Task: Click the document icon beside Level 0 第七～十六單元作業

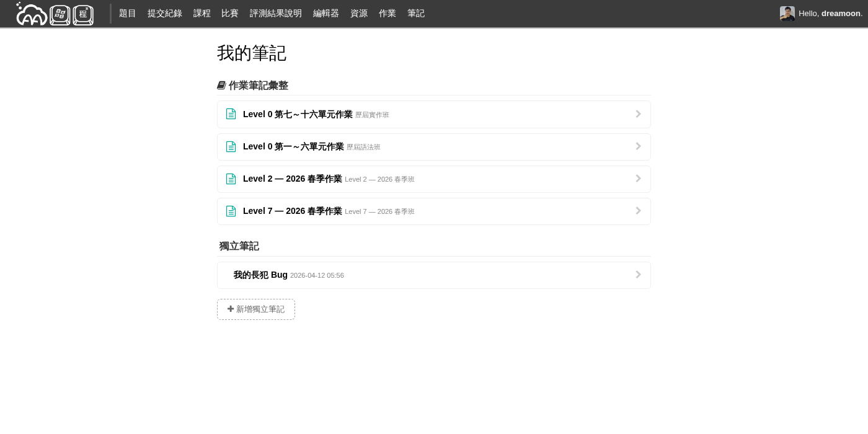Action: click(x=231, y=114)
